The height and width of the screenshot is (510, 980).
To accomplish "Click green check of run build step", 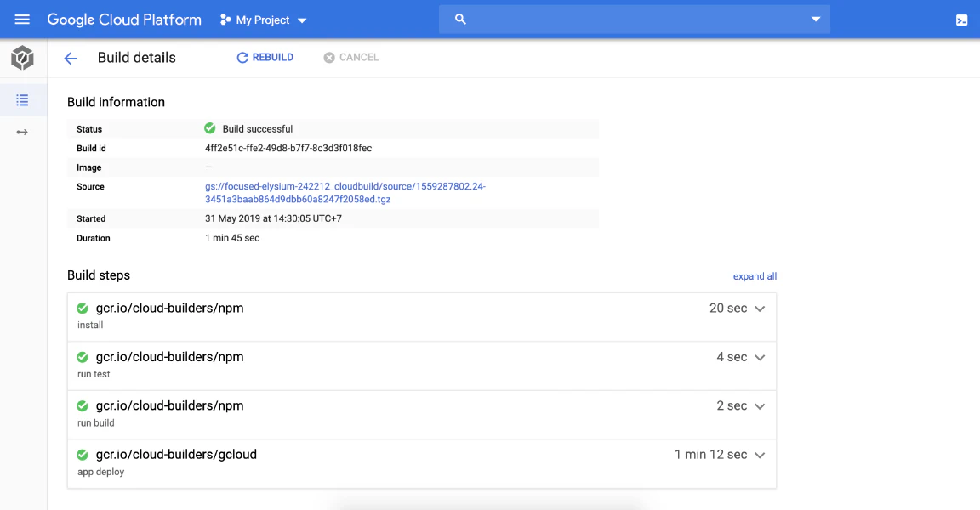I will tap(83, 405).
